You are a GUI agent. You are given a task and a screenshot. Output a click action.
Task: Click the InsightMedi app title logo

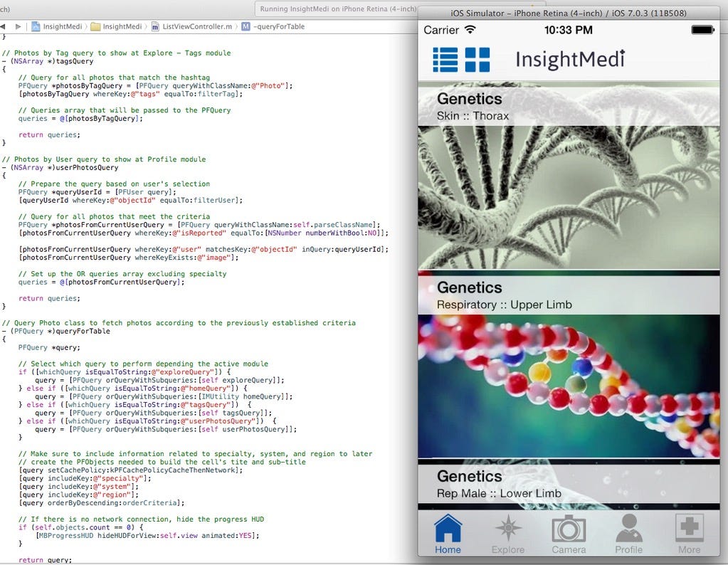click(x=570, y=60)
